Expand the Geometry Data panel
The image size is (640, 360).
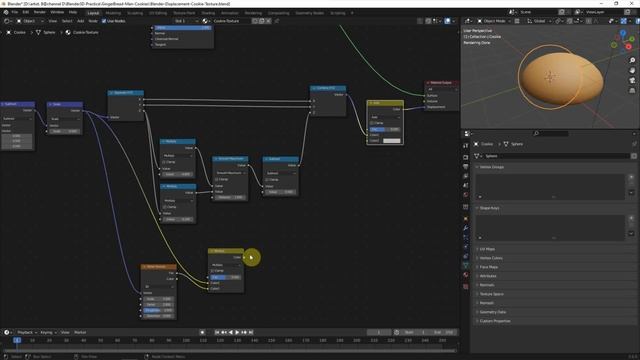(492, 312)
